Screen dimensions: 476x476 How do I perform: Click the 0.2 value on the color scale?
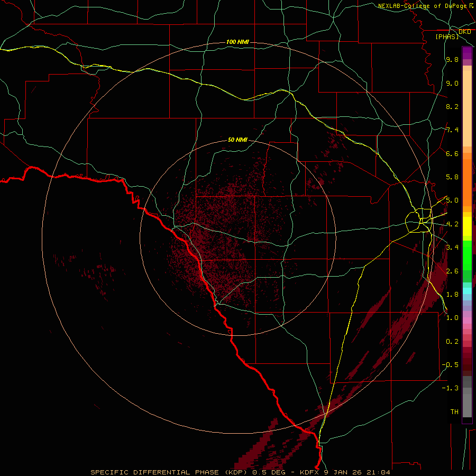(x=452, y=342)
